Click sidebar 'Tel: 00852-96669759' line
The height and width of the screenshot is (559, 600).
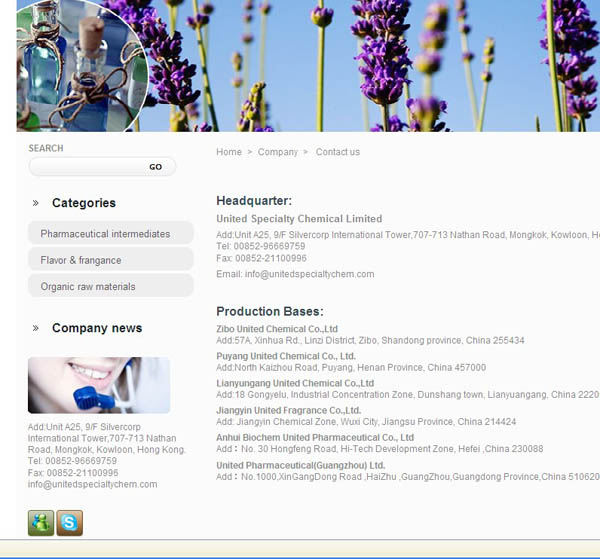click(x=72, y=461)
